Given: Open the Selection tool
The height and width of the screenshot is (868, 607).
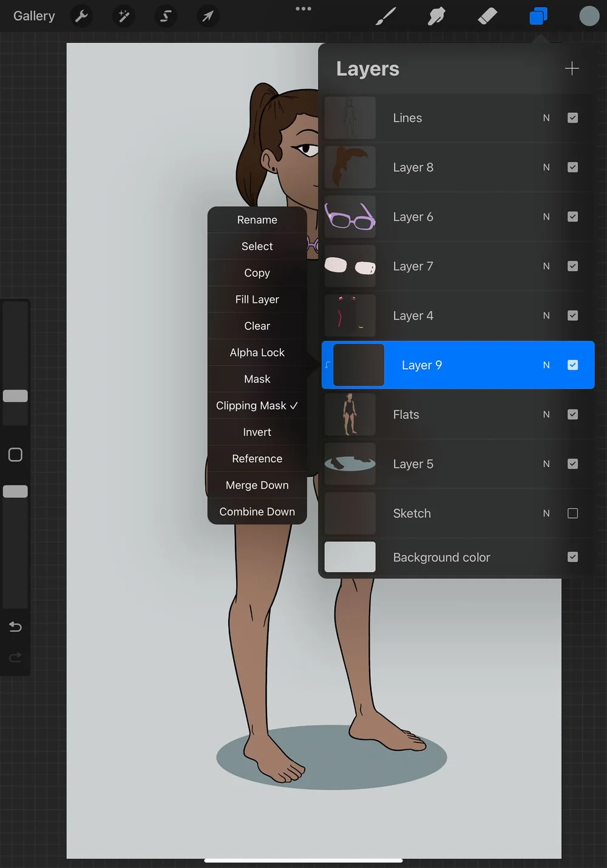Looking at the screenshot, I should (x=165, y=16).
